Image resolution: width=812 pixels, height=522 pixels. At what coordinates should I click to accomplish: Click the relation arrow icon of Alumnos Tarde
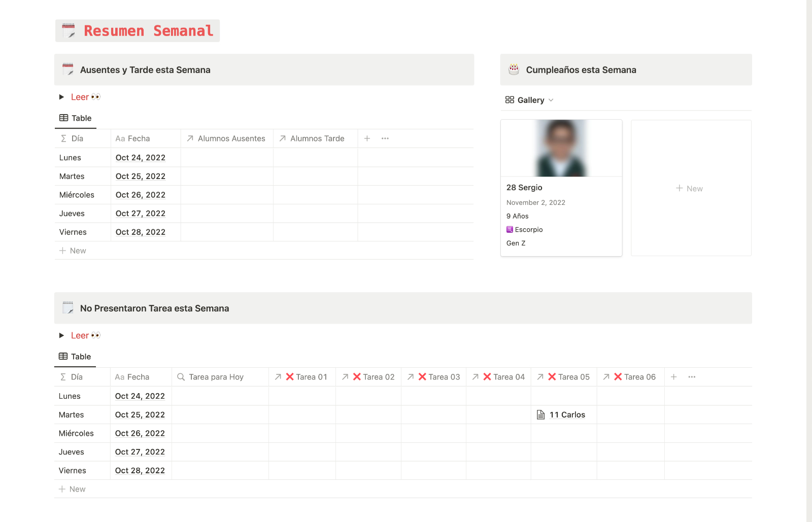tap(283, 138)
